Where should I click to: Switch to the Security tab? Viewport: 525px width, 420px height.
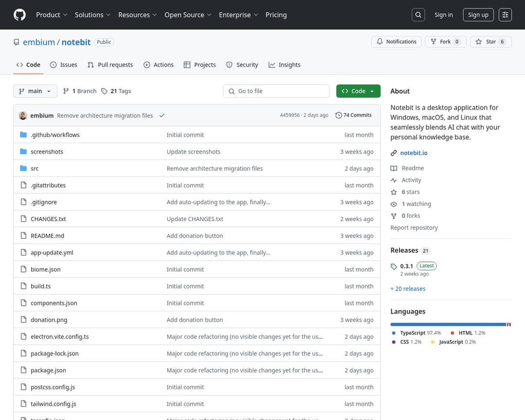[242, 65]
